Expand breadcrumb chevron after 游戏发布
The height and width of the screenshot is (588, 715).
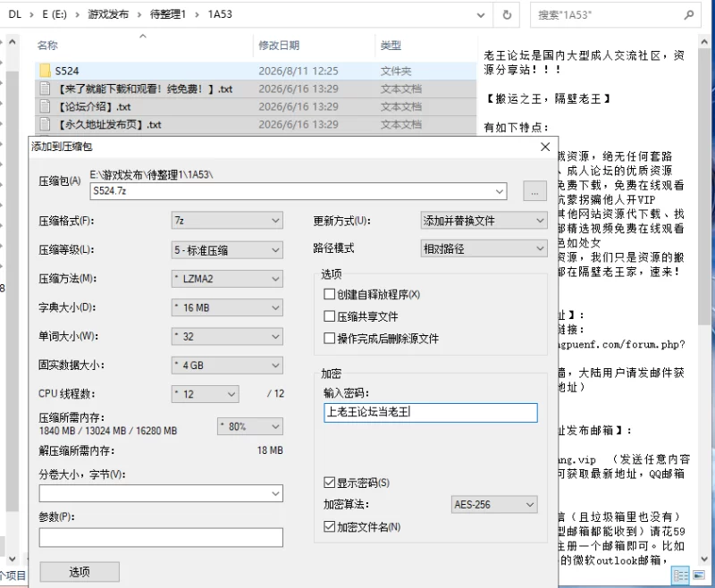tap(139, 15)
